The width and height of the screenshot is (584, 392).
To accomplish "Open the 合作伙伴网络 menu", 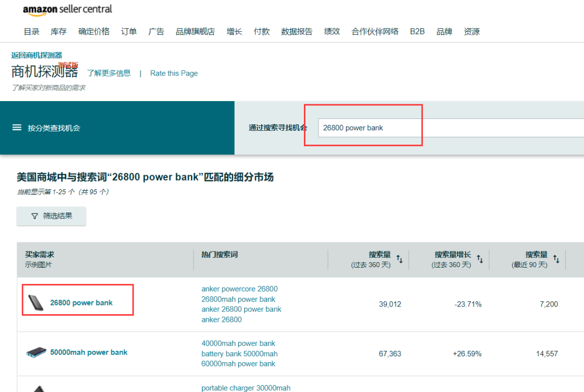I will 375,32.
